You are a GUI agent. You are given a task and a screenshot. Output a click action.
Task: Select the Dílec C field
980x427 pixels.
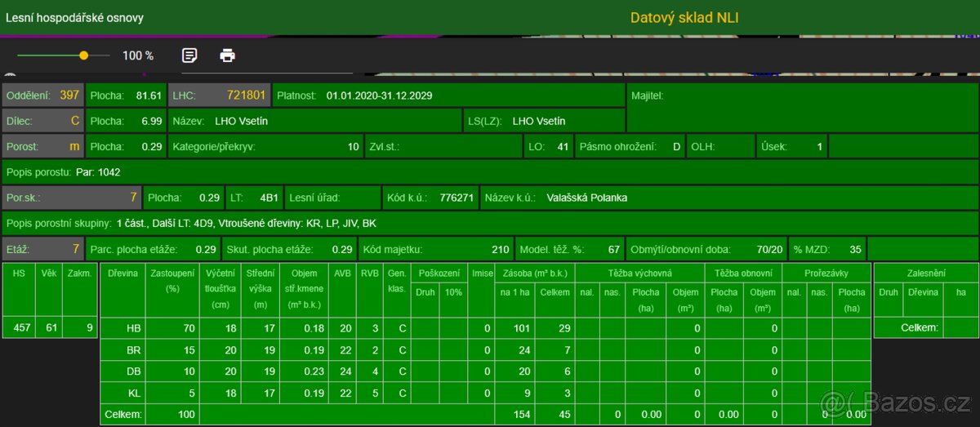click(42, 121)
